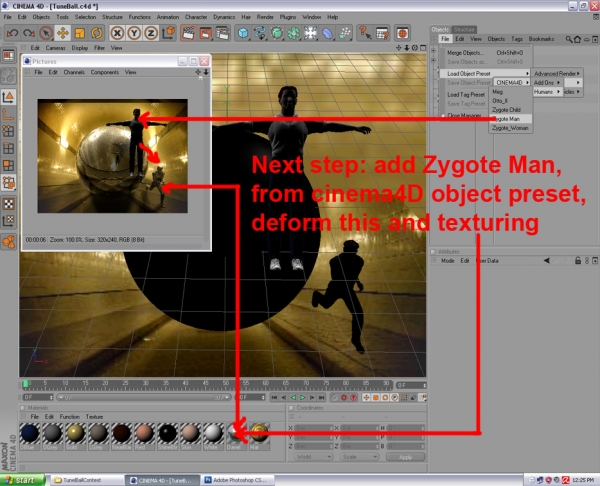Viewport: 600px width, 486px height.
Task: Open the Array modeling objects icon
Action: tap(293, 33)
